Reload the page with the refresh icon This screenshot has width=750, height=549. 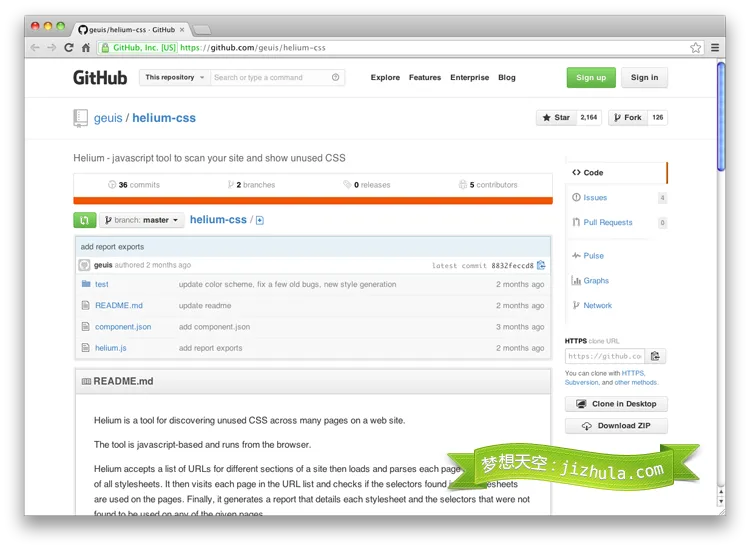[x=68, y=48]
